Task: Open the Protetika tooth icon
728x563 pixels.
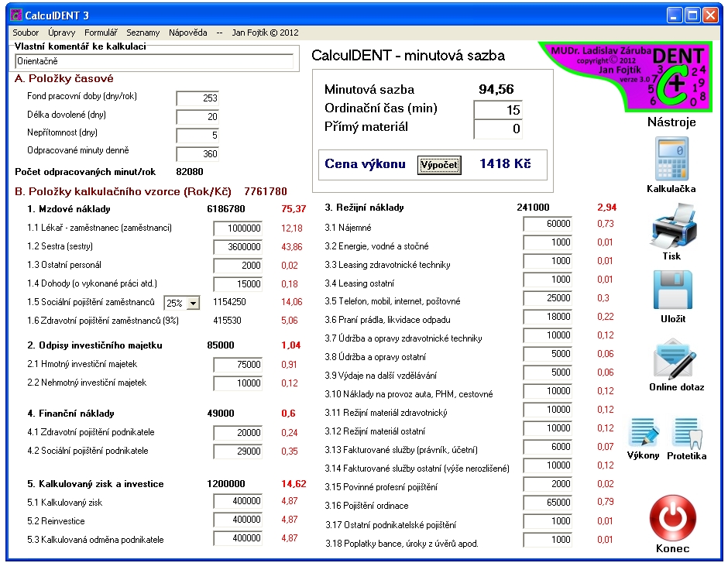Action: tap(688, 433)
